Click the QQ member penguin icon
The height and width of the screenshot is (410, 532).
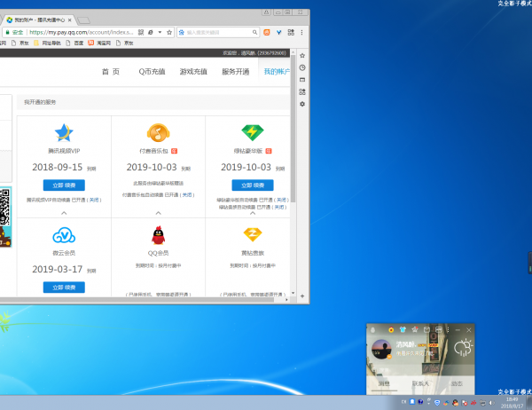click(158, 235)
